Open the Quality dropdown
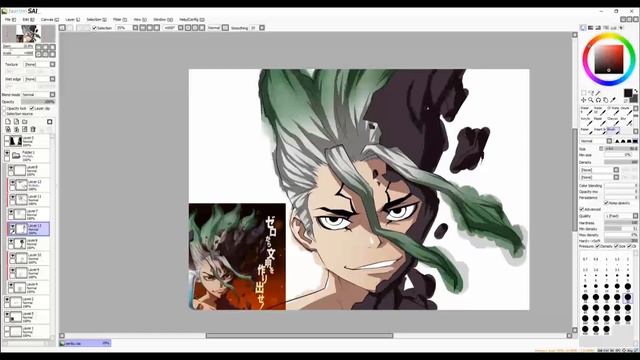 click(636, 216)
